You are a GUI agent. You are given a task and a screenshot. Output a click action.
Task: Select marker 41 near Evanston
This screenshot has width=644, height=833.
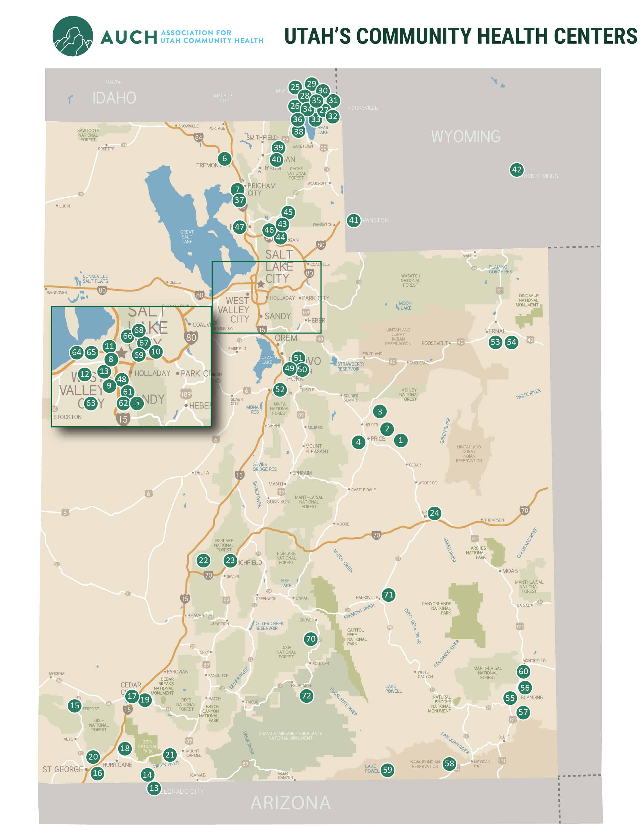click(354, 220)
